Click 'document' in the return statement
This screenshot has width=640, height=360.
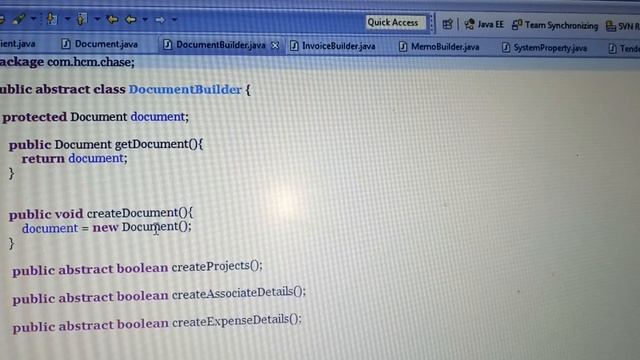96,158
